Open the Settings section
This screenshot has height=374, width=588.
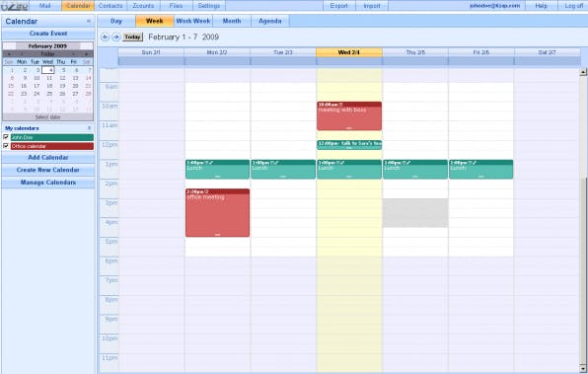click(209, 6)
